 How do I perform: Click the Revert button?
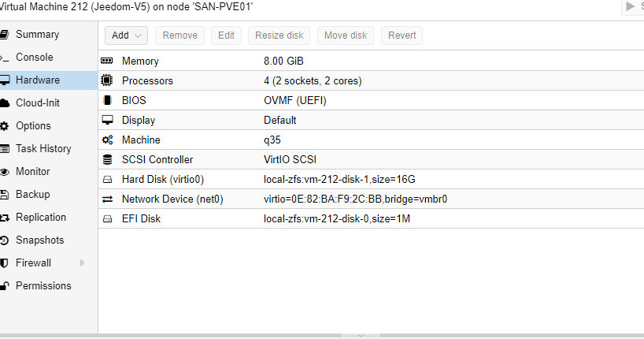click(x=402, y=35)
